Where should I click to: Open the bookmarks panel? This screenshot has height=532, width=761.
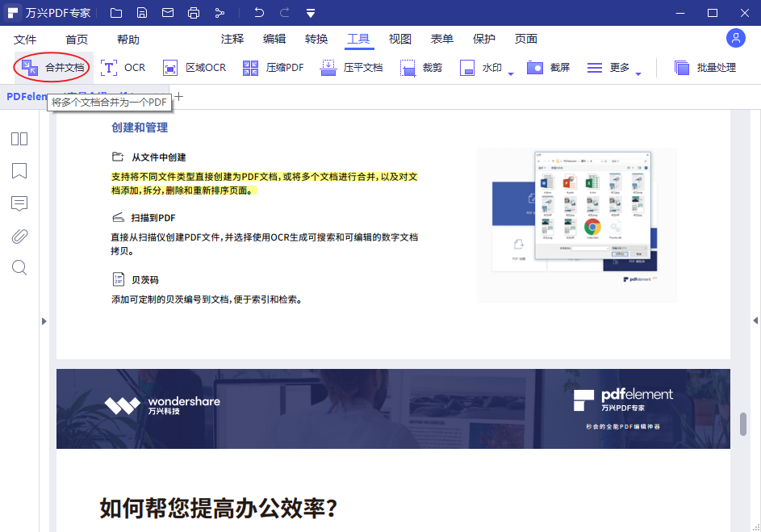pos(19,171)
